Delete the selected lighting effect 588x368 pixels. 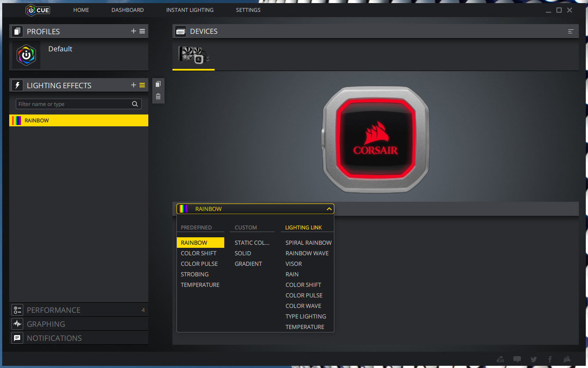[158, 96]
